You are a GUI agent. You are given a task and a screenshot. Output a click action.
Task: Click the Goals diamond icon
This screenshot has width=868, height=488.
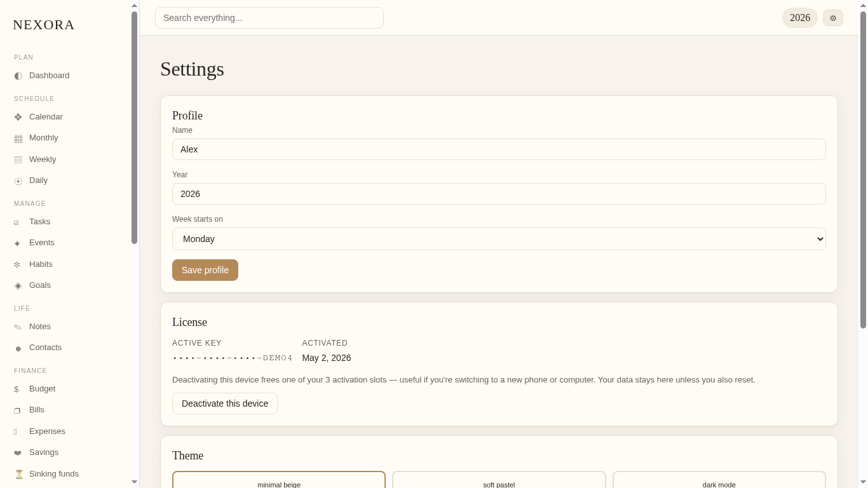click(x=18, y=285)
